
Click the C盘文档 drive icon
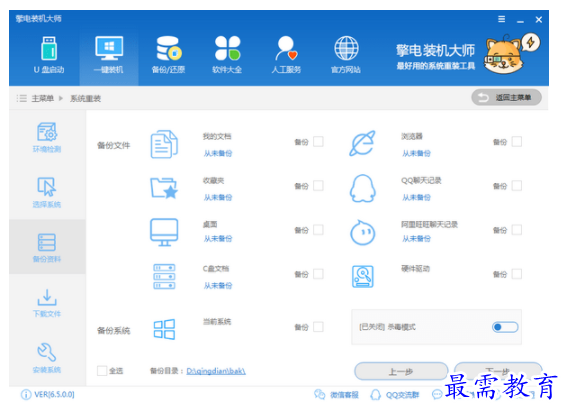(164, 277)
